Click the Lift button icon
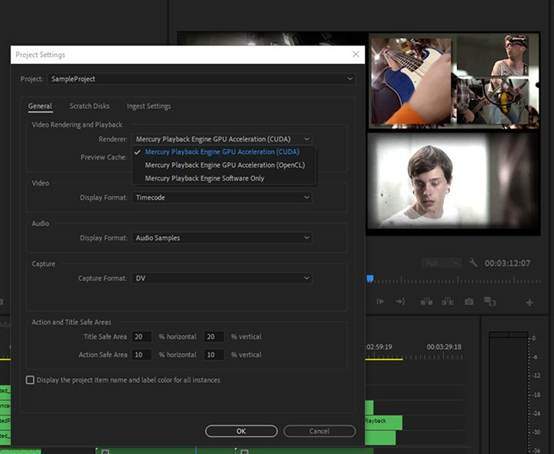The width and height of the screenshot is (554, 454). point(426,302)
